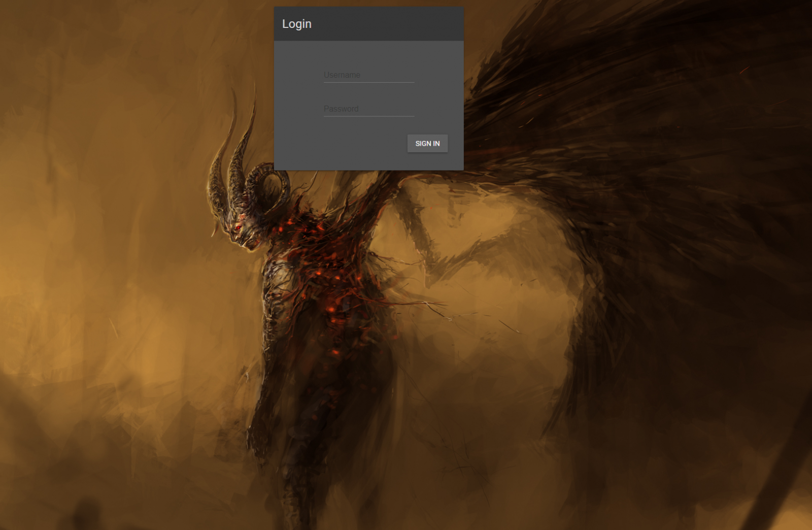Click the Login header title

pos(297,24)
